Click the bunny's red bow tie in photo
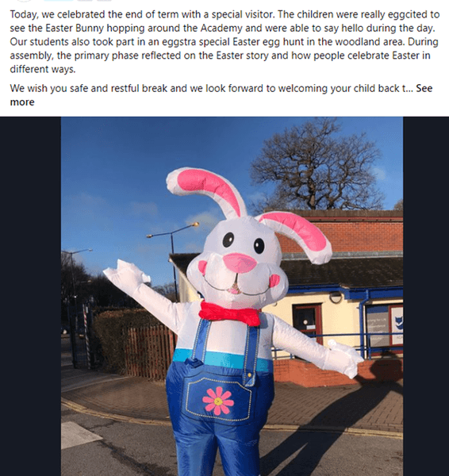Viewport: 449px width, 476px height. (x=230, y=313)
